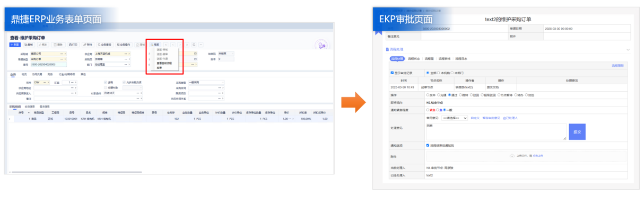
Task: Click the 附件 attachment toolbar button
Action: tap(88, 45)
